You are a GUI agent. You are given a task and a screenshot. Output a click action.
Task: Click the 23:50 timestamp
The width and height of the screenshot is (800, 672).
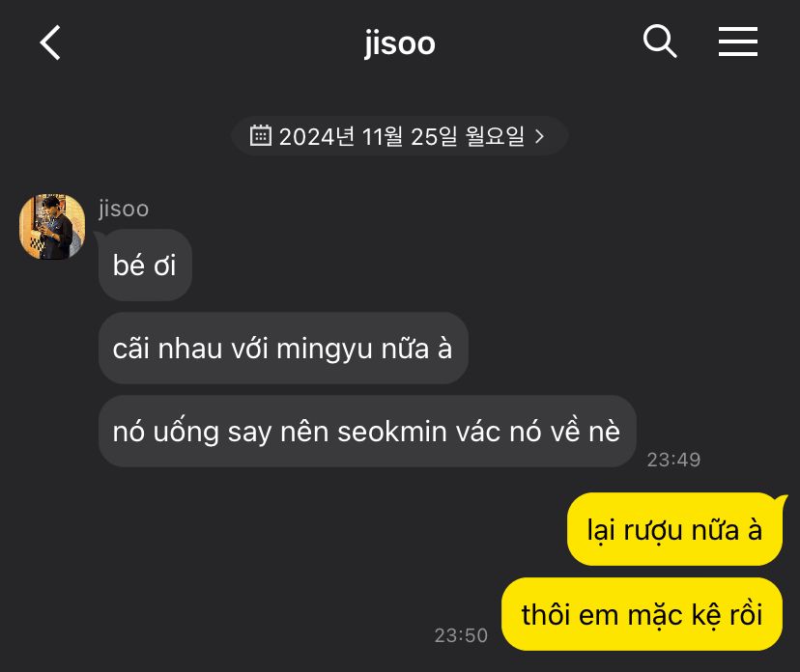[461, 635]
